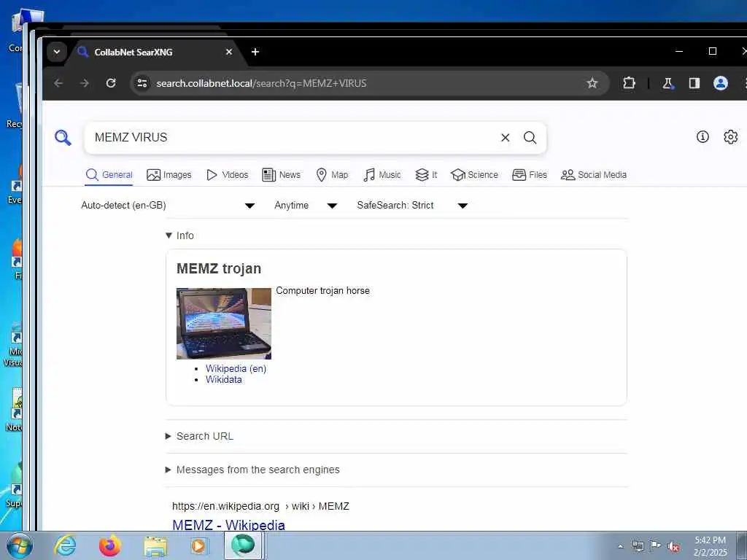Screen dimensions: 747x560
Task: Switch to the Files category
Action: click(530, 175)
